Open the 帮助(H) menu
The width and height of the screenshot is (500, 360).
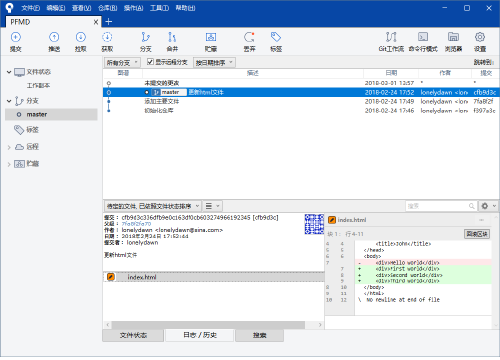[185, 8]
